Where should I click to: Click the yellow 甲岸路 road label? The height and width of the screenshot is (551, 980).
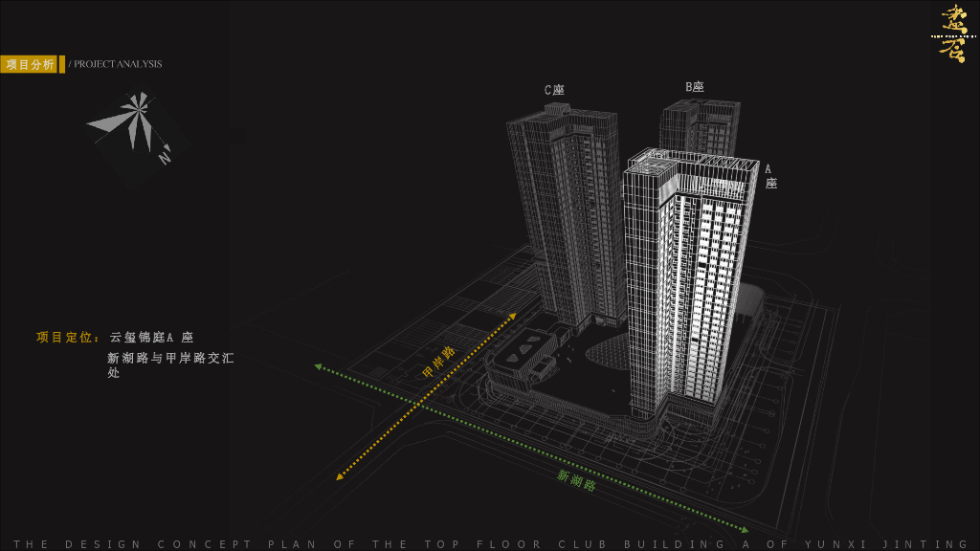pyautogui.click(x=438, y=362)
